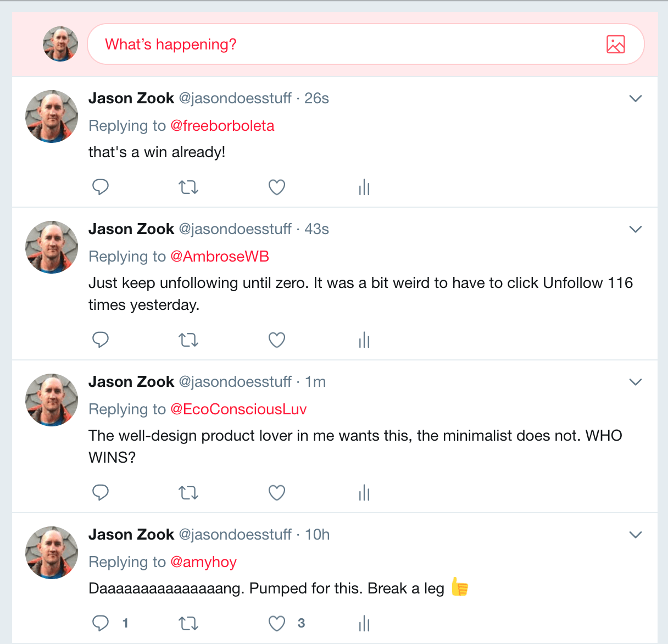
Task: Click the What's happening compose field
Action: [x=171, y=44]
